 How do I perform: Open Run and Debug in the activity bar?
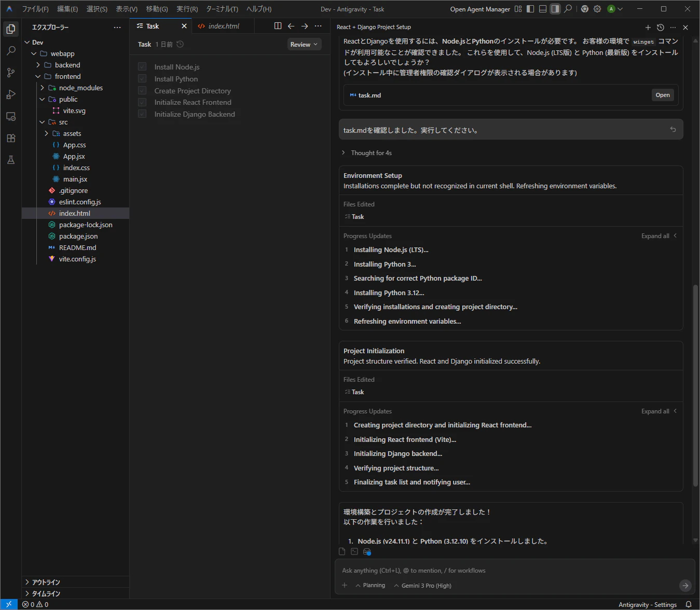(11, 94)
